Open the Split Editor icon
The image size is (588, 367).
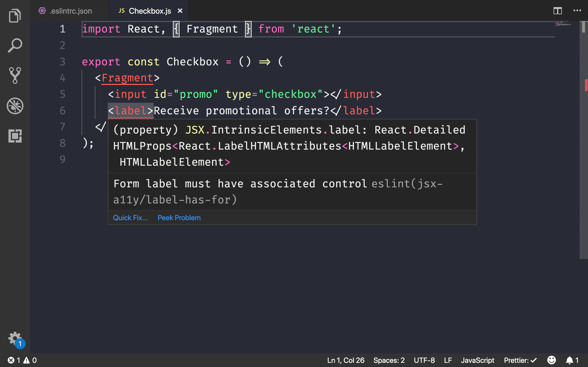point(558,10)
